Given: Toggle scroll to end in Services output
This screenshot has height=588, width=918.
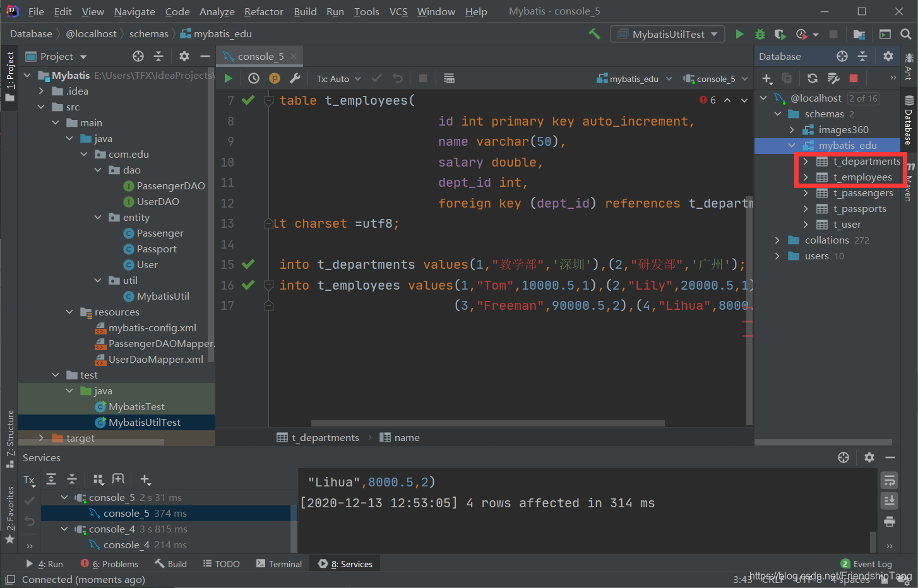Looking at the screenshot, I should 890,501.
